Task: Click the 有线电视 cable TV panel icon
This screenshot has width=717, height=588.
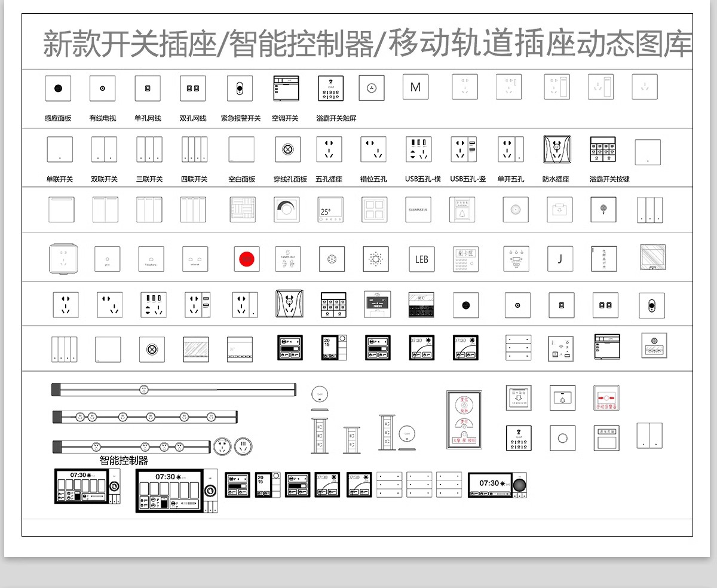Action: [102, 87]
